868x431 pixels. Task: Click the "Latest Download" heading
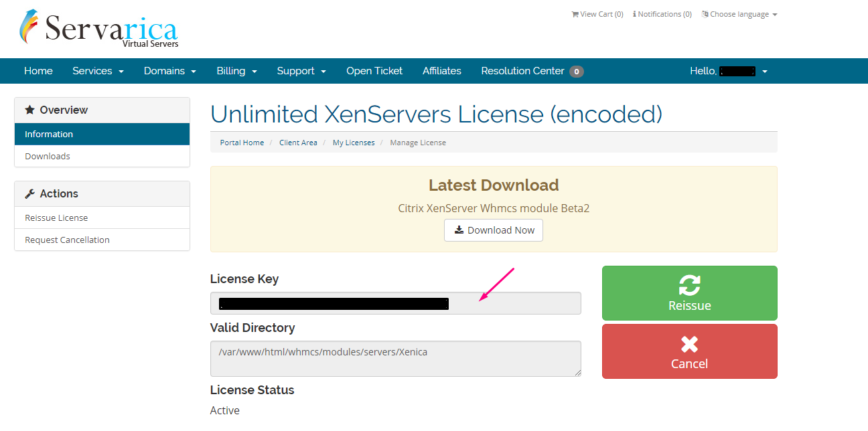pos(494,185)
